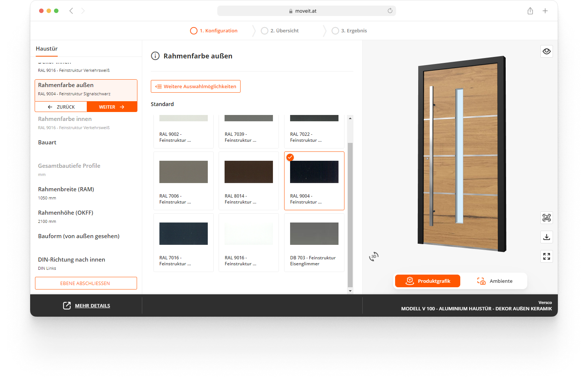Open Bauart sidebar item
The image size is (588, 384).
coord(86,143)
